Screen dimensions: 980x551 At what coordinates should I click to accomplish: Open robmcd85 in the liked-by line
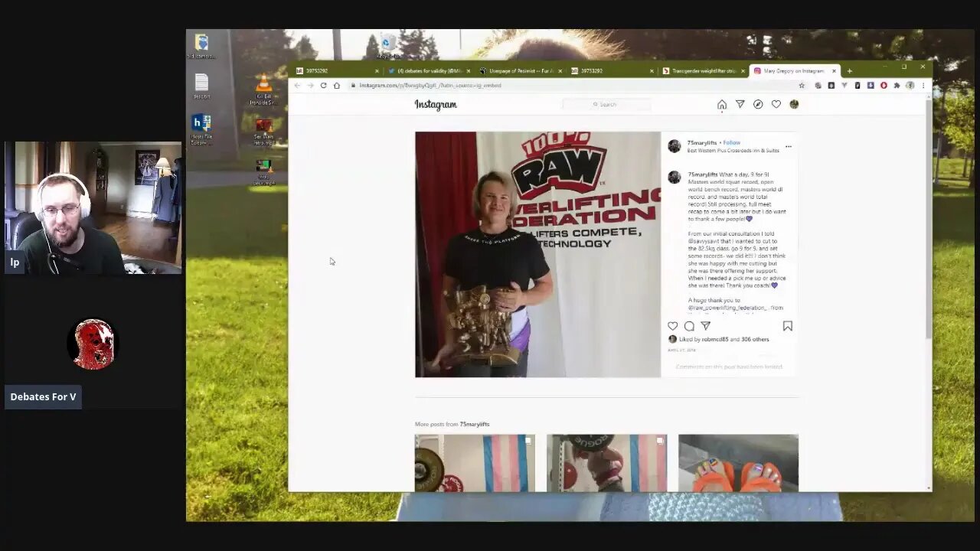click(x=715, y=339)
